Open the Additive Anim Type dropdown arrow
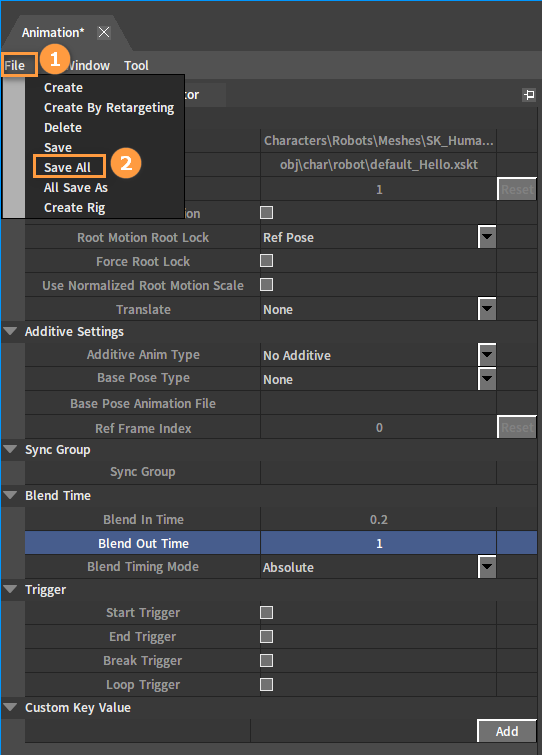 (x=487, y=355)
